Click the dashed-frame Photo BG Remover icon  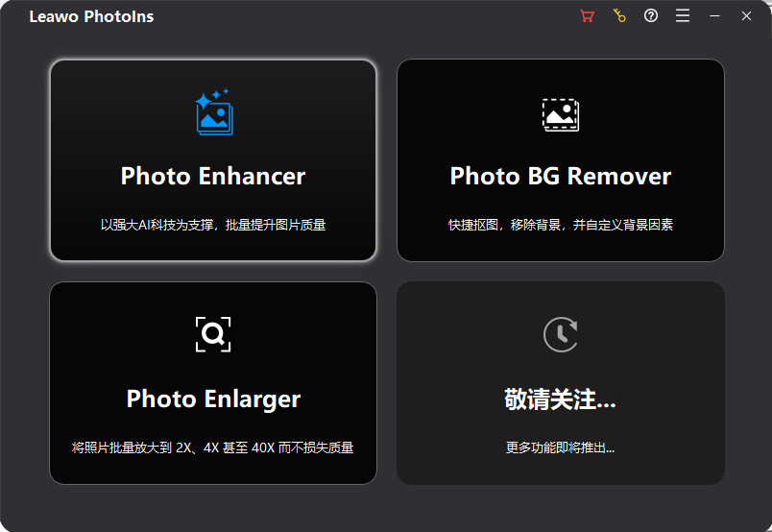click(561, 115)
